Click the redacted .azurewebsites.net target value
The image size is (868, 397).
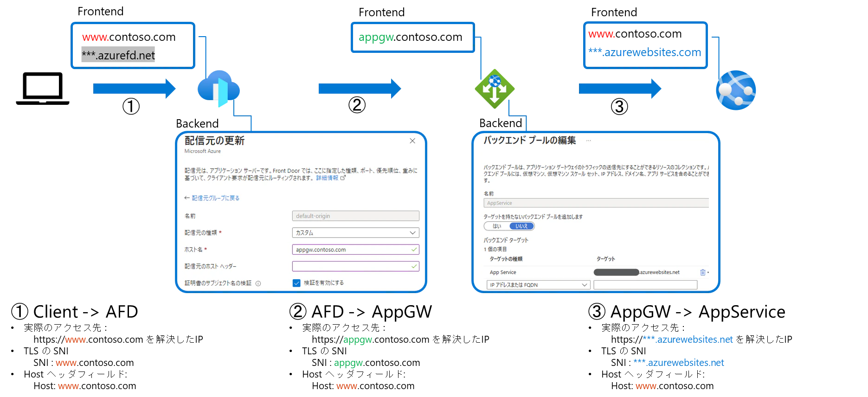[637, 272]
